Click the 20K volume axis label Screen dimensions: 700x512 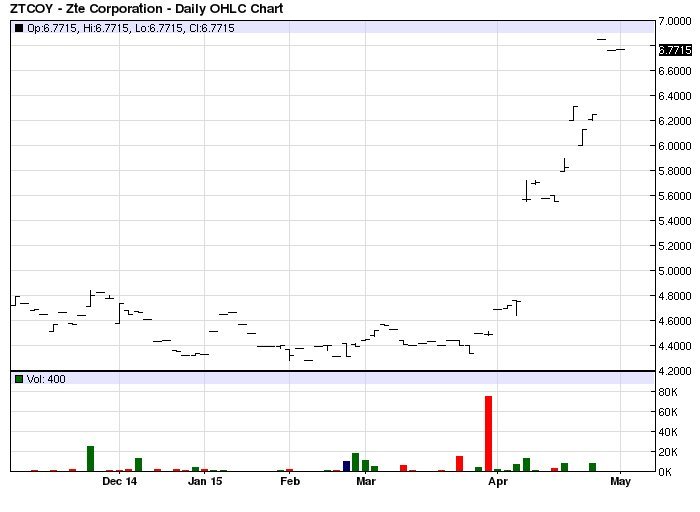point(668,452)
